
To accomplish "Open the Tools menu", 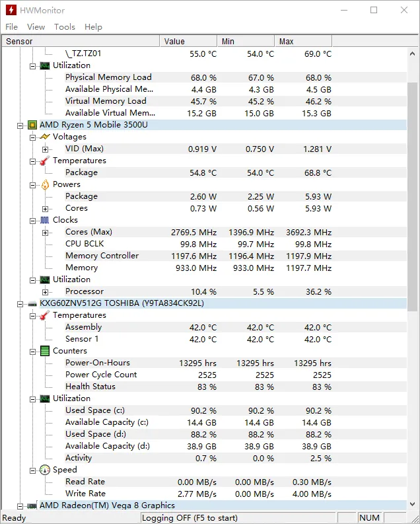I will [x=65, y=26].
